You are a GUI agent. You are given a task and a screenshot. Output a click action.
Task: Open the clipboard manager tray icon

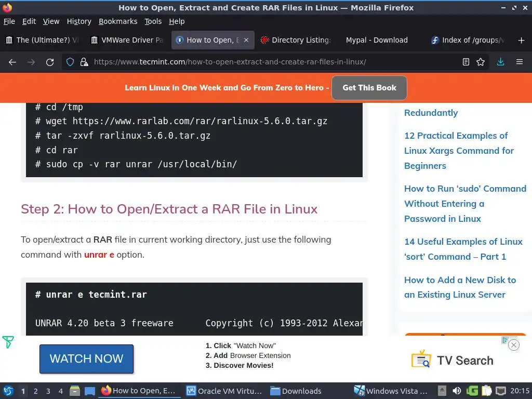(486, 391)
